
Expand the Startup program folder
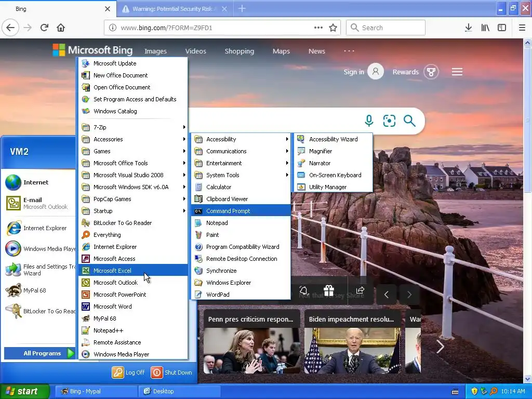tap(133, 211)
